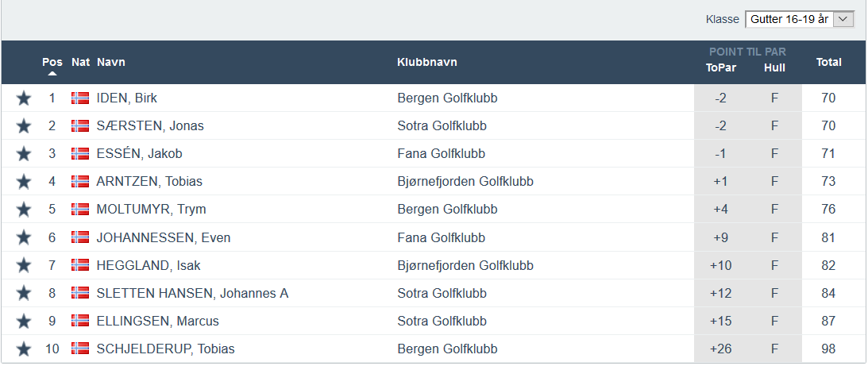Mark ESSÉN, Jakob as favorite

click(24, 154)
